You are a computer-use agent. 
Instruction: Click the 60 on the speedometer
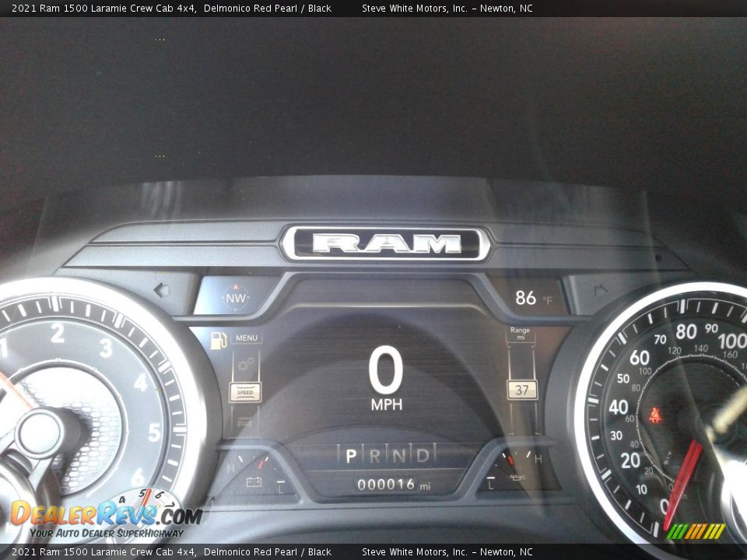(640, 358)
